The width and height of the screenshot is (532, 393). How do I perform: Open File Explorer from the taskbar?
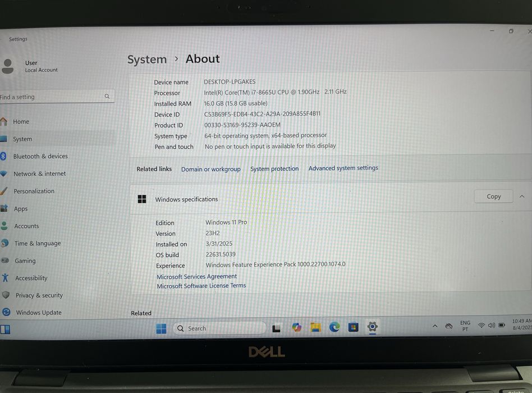(x=315, y=327)
